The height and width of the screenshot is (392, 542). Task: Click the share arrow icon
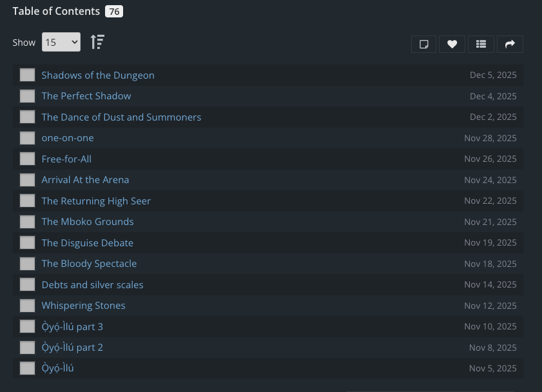(x=510, y=44)
